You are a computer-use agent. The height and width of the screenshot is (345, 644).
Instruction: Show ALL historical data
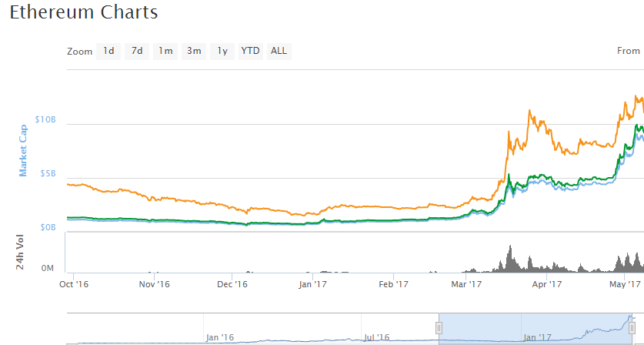click(279, 52)
